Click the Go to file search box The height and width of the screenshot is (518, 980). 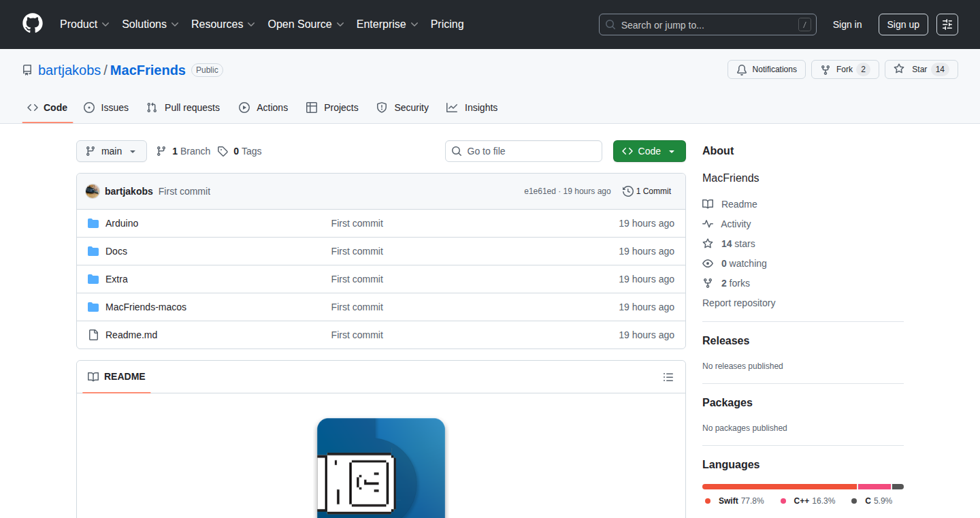[x=524, y=151]
